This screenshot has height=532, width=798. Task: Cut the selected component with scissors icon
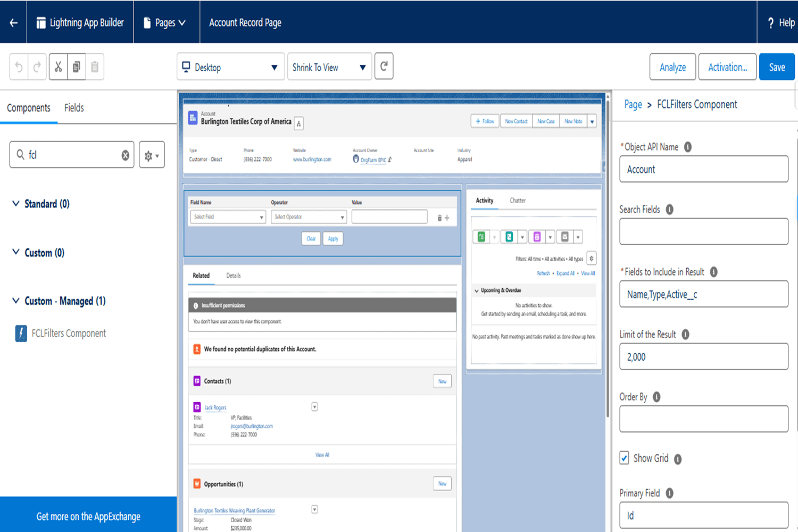click(58, 67)
